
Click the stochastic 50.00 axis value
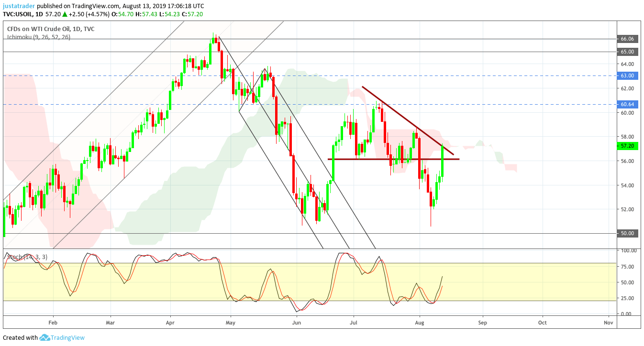627,282
